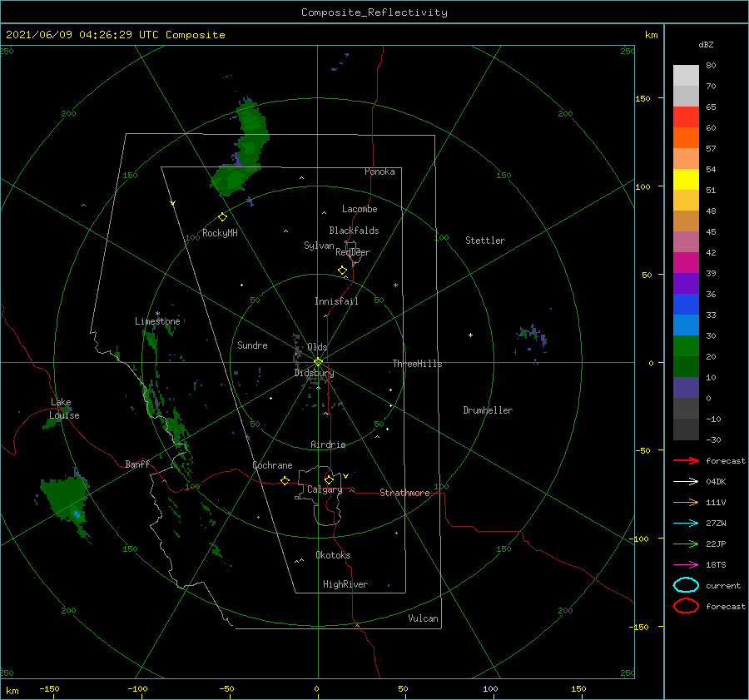Screen dimensions: 749x700
Task: Select the Okotoks label
Action: pyautogui.click(x=333, y=555)
